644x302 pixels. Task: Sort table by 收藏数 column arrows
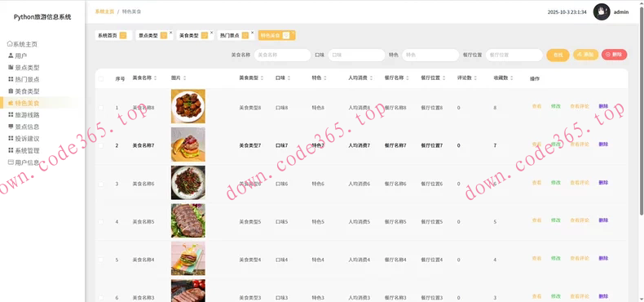tap(512, 78)
